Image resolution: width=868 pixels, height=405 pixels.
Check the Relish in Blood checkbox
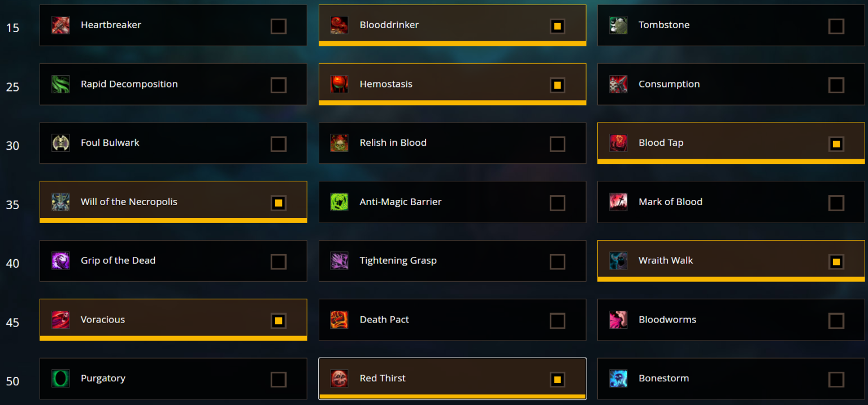tap(557, 144)
